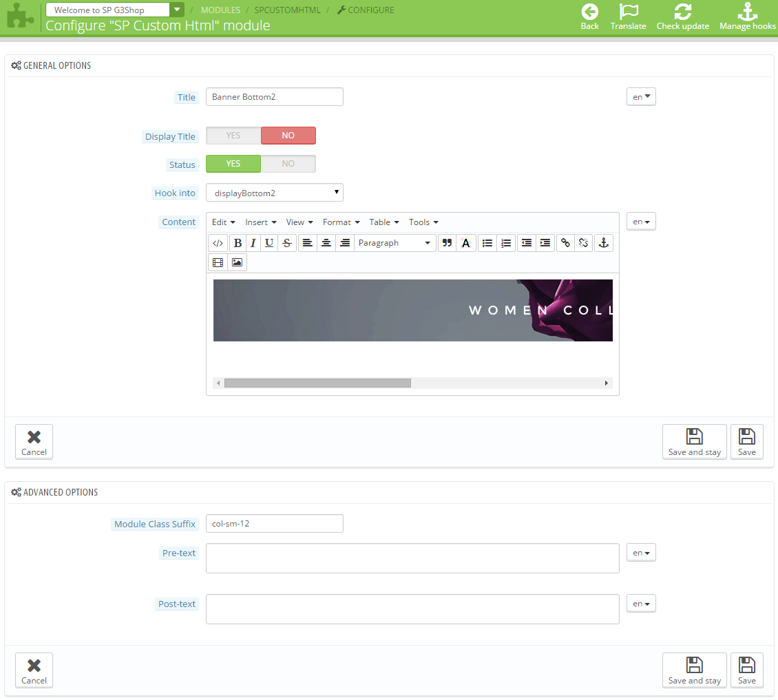Click Cancel in Advanced Options panel
This screenshot has width=778, height=700.
pyautogui.click(x=34, y=670)
